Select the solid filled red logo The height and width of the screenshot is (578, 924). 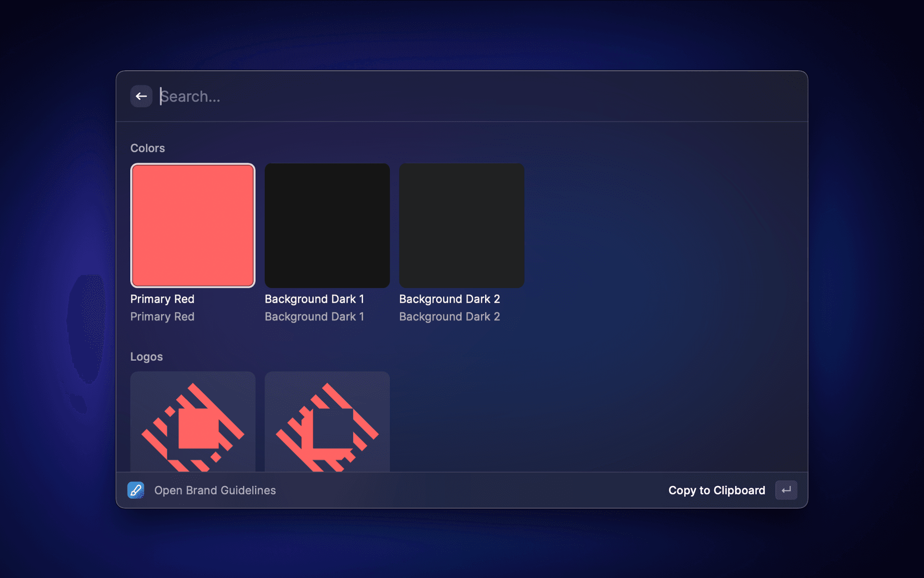click(x=192, y=422)
